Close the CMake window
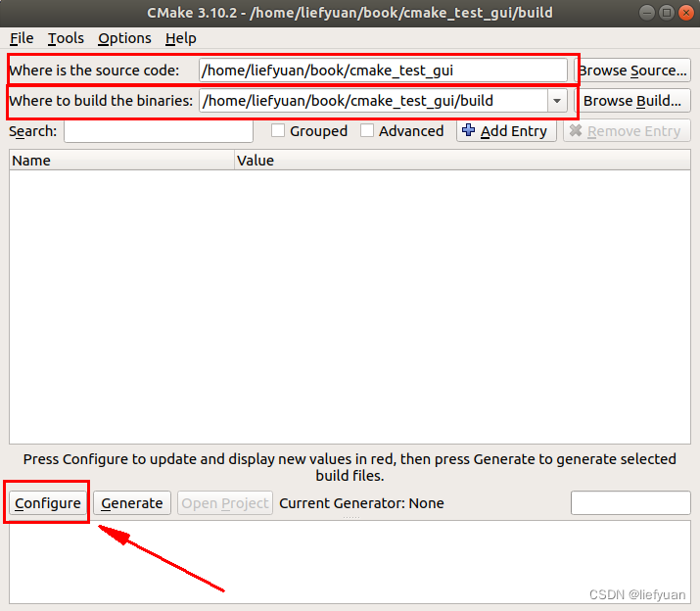Screen dimensions: 700x611 pos(685,13)
